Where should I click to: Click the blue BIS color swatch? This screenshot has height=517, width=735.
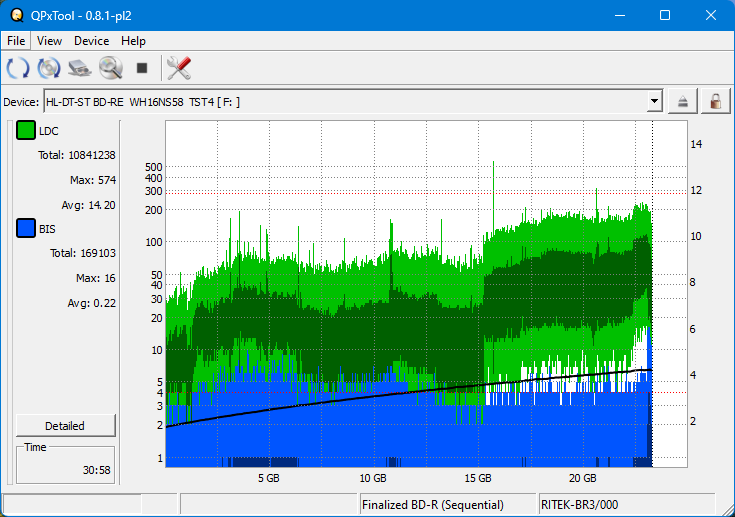tap(26, 228)
